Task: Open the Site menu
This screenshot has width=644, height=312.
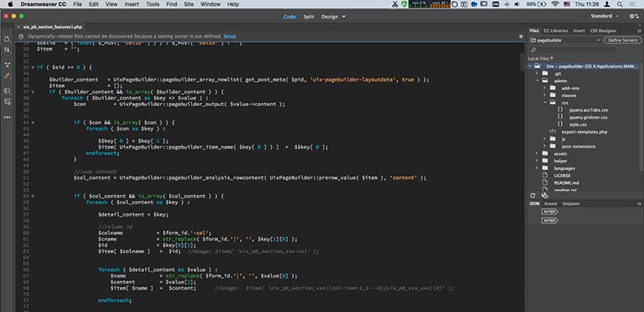Action: pyautogui.click(x=188, y=4)
